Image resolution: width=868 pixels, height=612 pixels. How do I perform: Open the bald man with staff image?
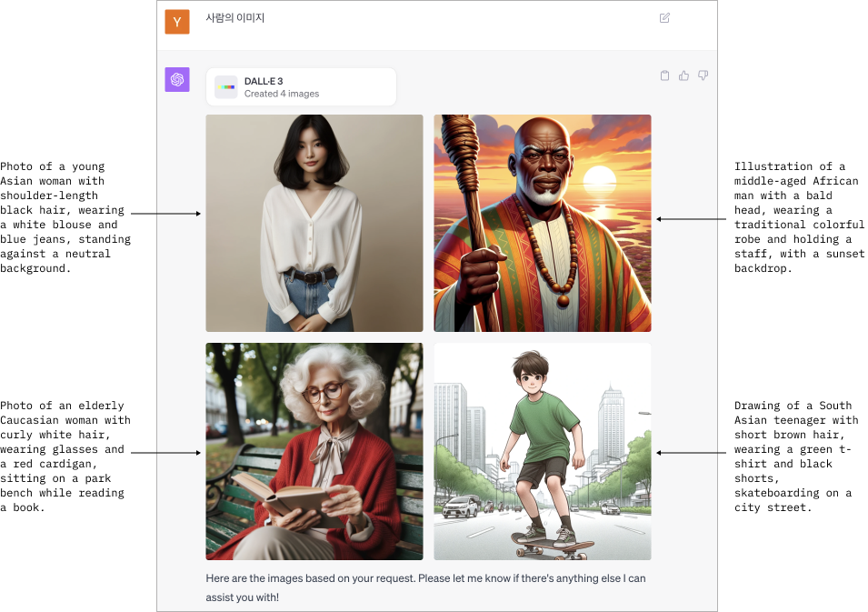(543, 223)
